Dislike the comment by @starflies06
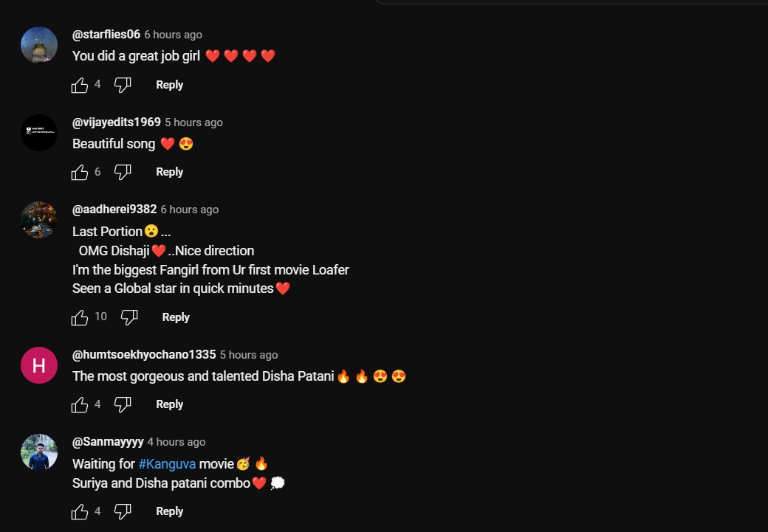Screen dimensions: 768x532 tap(123, 86)
